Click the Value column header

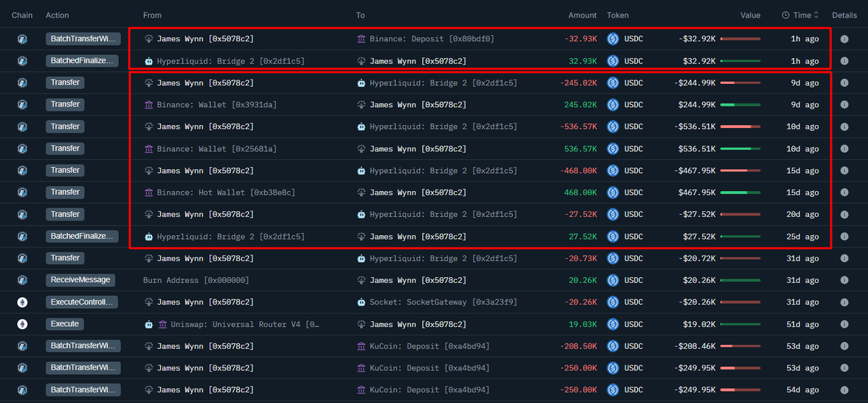(x=750, y=15)
